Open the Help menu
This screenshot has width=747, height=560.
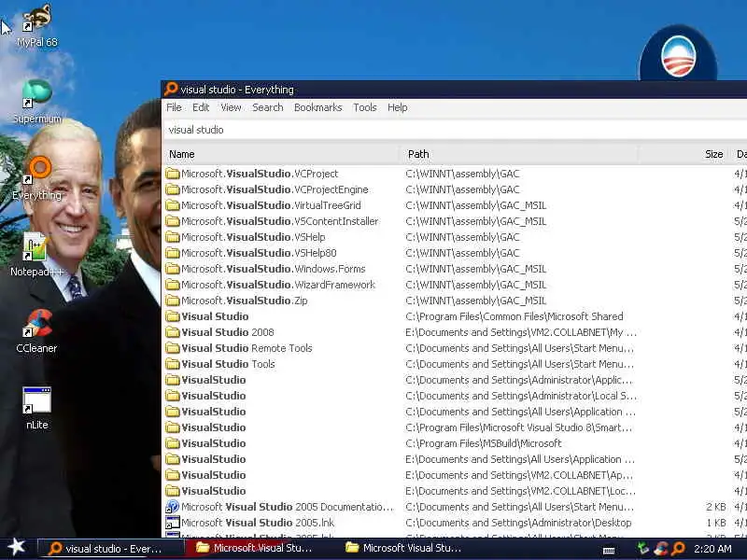coord(398,107)
